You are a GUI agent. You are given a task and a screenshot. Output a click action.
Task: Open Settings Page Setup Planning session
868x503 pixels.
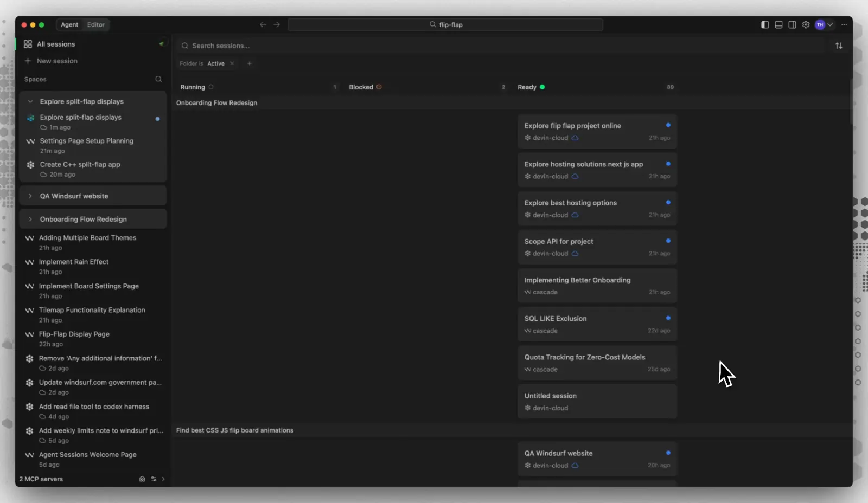(93, 145)
